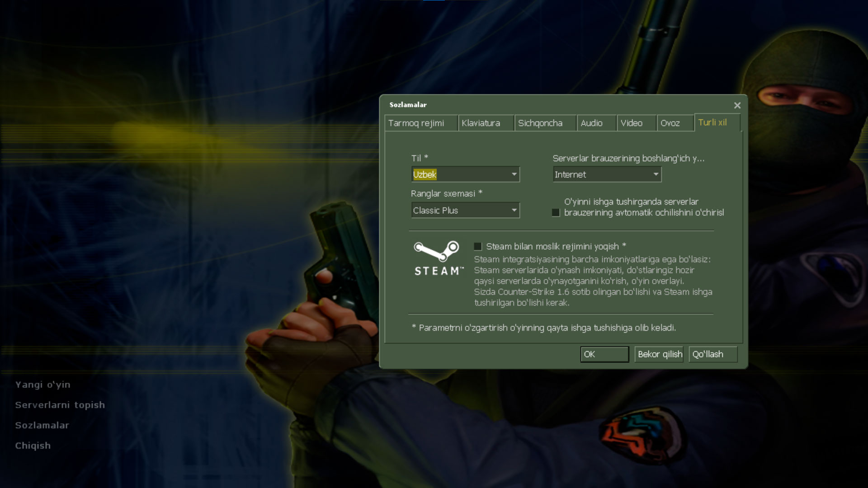Image resolution: width=868 pixels, height=488 pixels.
Task: Enable Steam bilan moslik rejimini yoqish checkbox
Action: point(478,246)
